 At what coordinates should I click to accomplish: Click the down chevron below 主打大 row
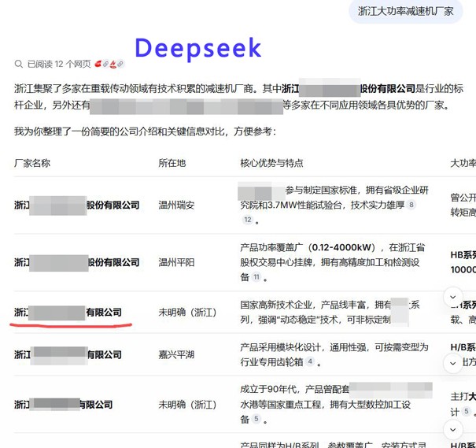pyautogui.click(x=452, y=429)
